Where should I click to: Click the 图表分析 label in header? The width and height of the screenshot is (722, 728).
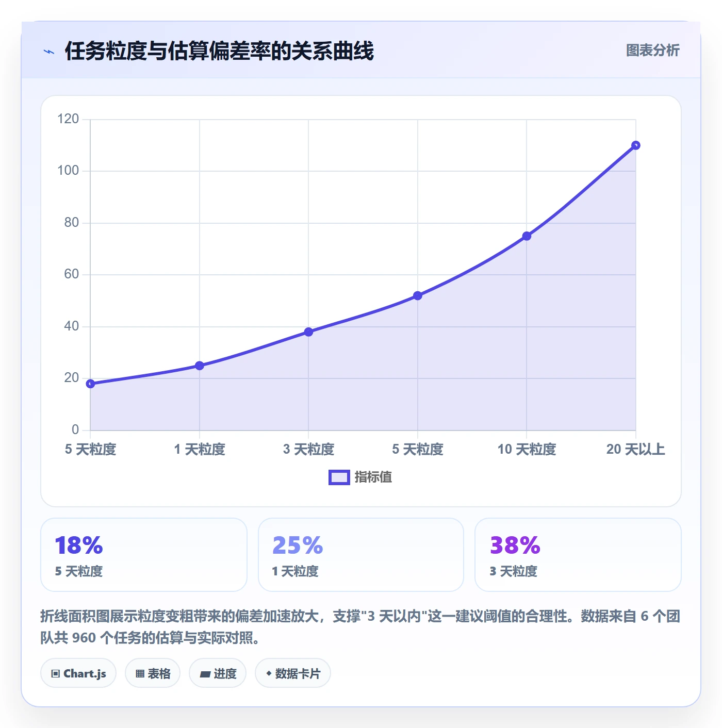[652, 51]
